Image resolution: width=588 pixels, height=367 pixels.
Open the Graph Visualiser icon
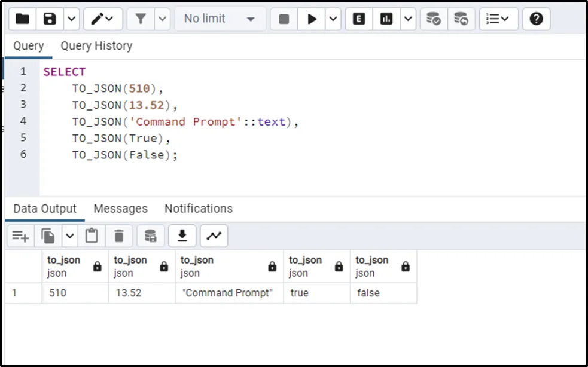tap(214, 236)
